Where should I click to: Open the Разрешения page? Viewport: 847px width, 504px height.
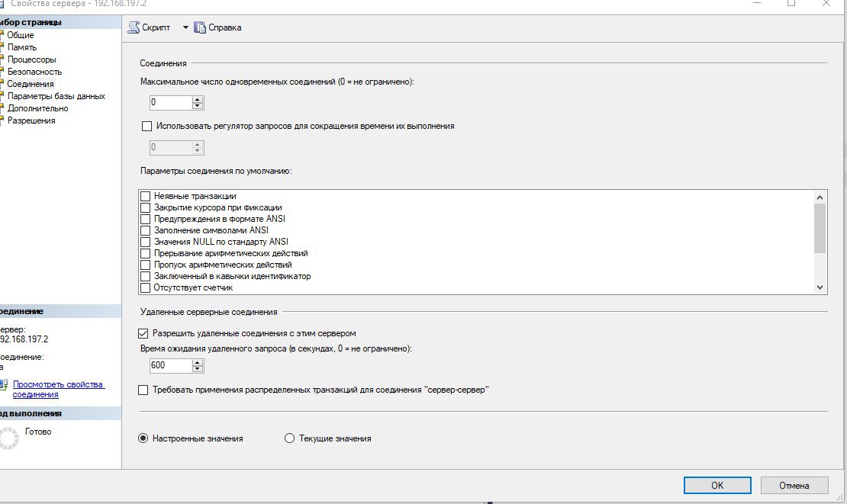[31, 120]
